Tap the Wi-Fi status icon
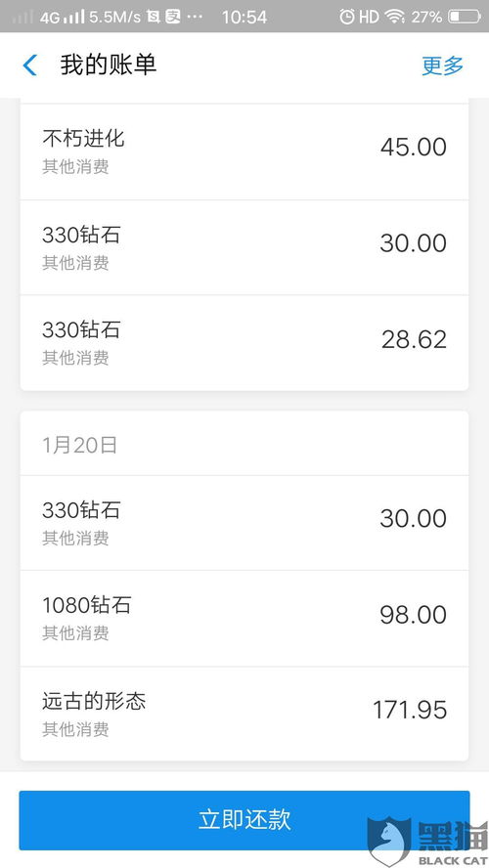This screenshot has height=868, width=489. click(x=395, y=17)
